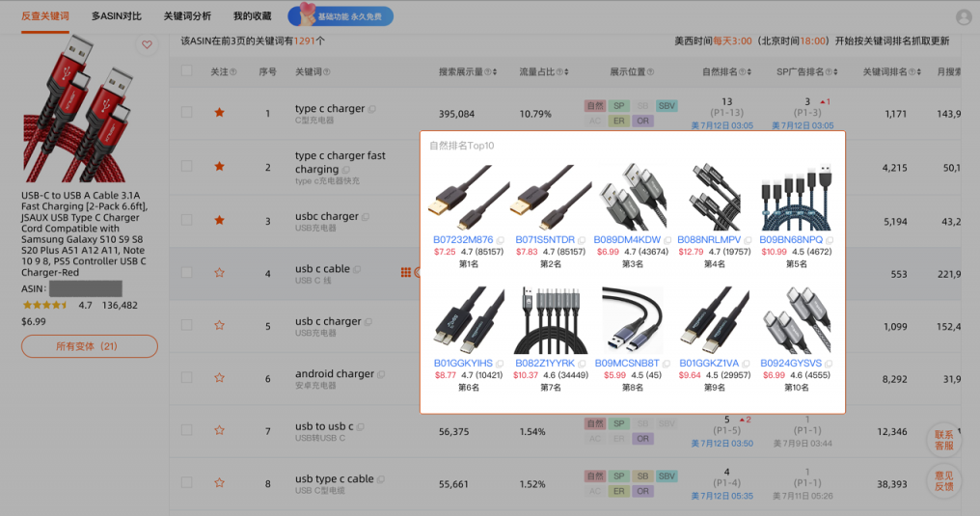Screen dimensions: 980x516
Task: Check the box for 'type c charger' row
Action: [187, 113]
